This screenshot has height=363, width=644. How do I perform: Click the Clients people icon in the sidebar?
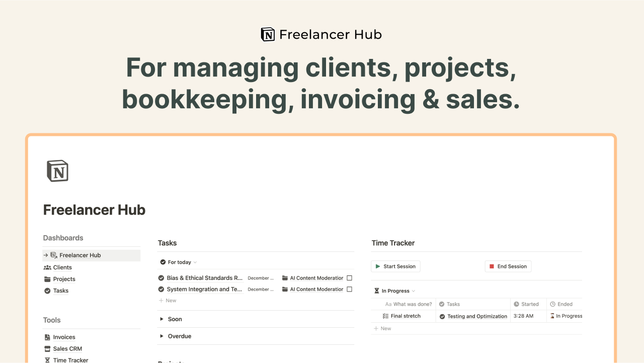[x=48, y=267]
